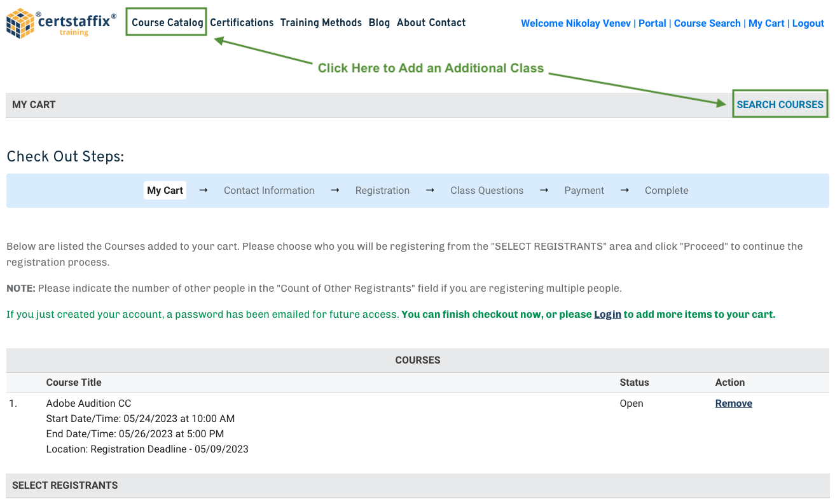This screenshot has width=835, height=504.
Task: Click the Registration step label
Action: point(382,190)
